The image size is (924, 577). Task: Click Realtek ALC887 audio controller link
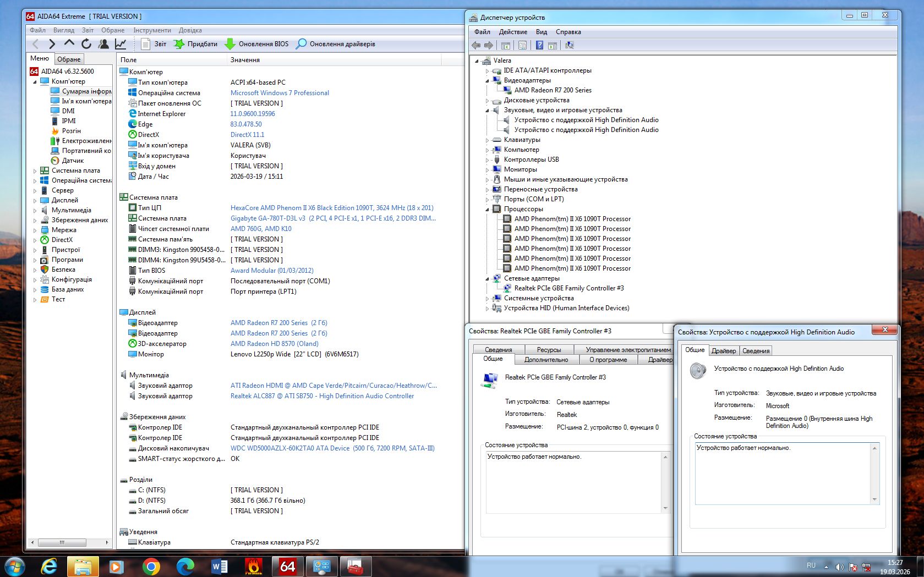pyautogui.click(x=322, y=396)
